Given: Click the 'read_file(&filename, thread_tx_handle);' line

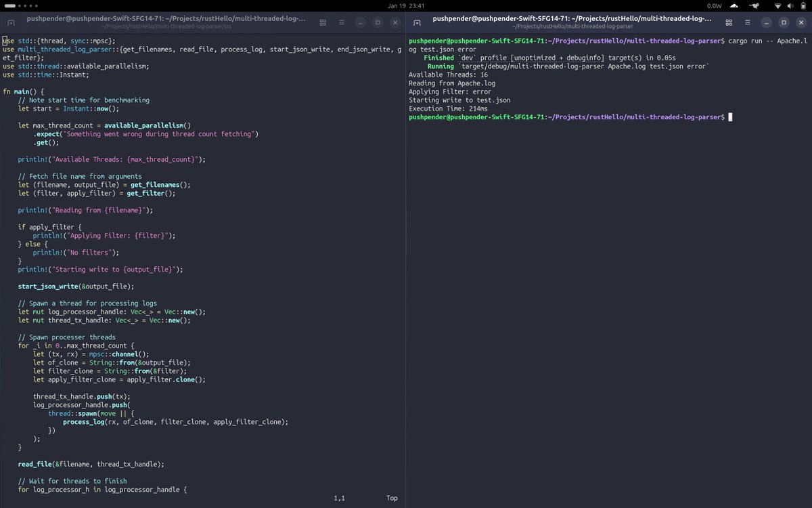Looking at the screenshot, I should click(x=91, y=464).
